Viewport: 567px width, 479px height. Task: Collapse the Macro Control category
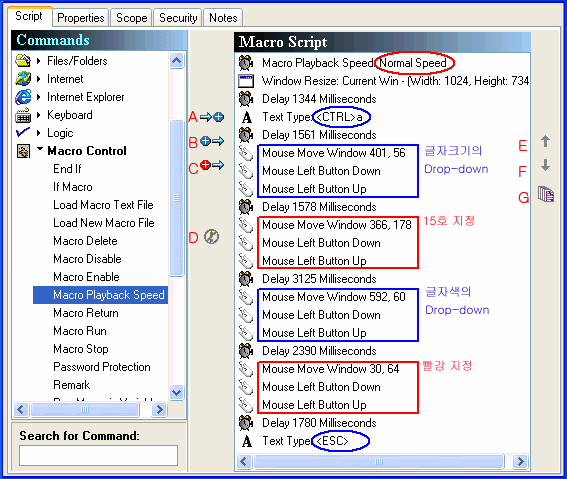[x=40, y=149]
